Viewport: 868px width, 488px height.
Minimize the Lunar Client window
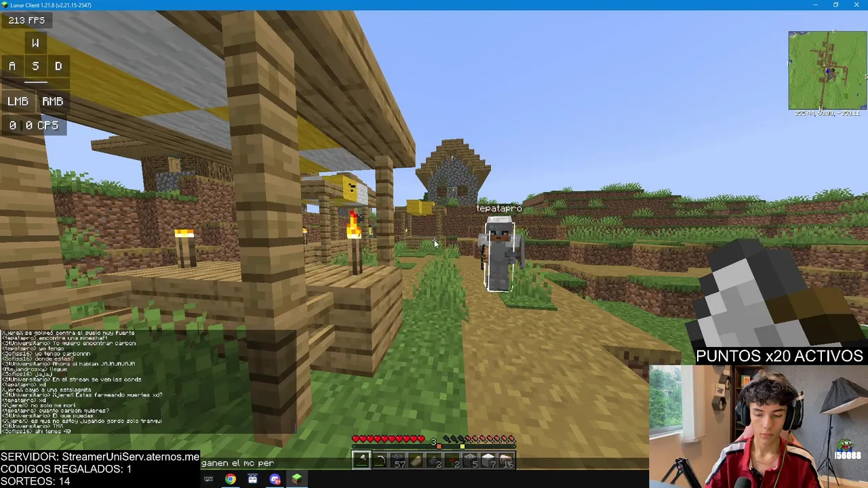click(815, 5)
